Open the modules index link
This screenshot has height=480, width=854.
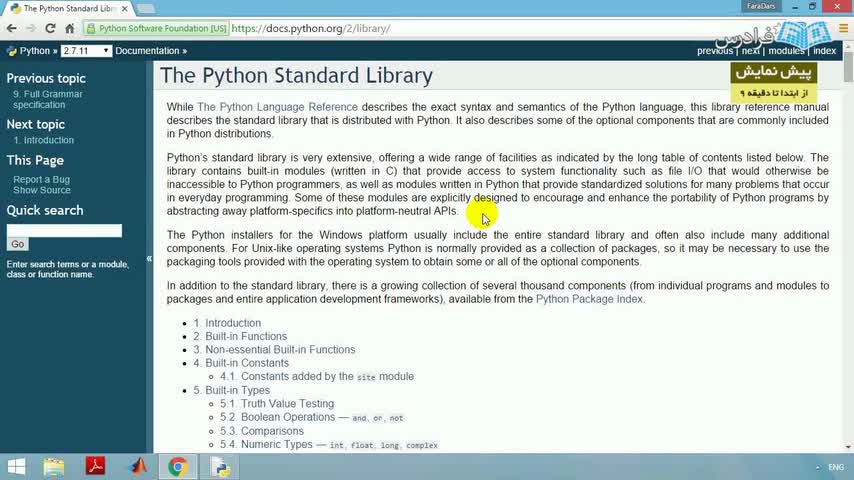pyautogui.click(x=786, y=51)
